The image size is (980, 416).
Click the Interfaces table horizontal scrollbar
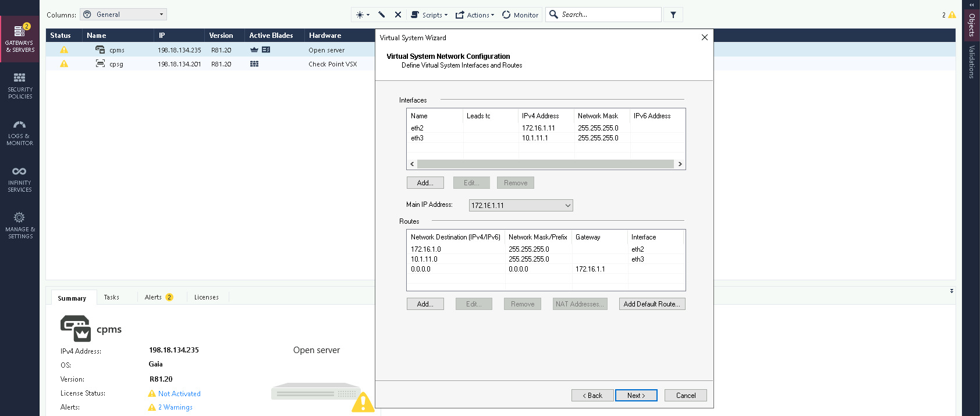[545, 164]
